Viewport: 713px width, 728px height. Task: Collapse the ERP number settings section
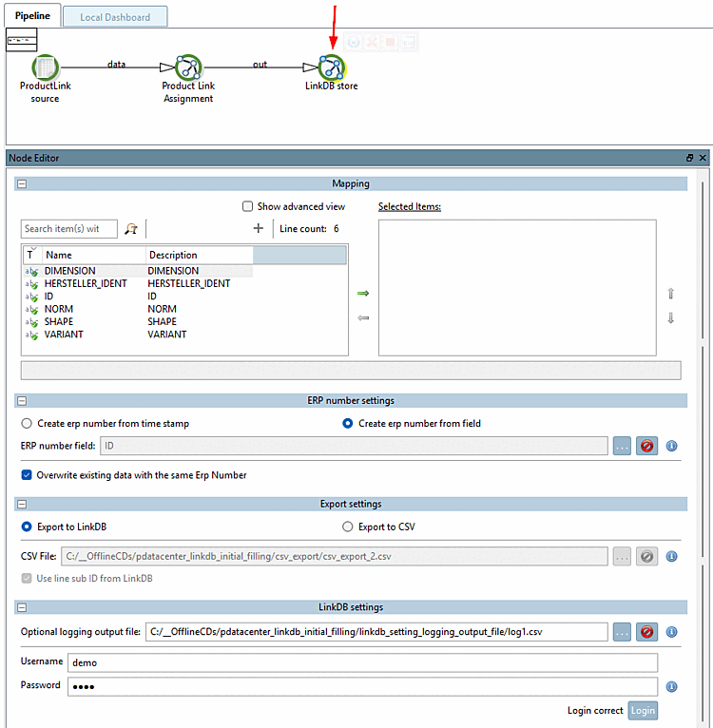coord(22,401)
